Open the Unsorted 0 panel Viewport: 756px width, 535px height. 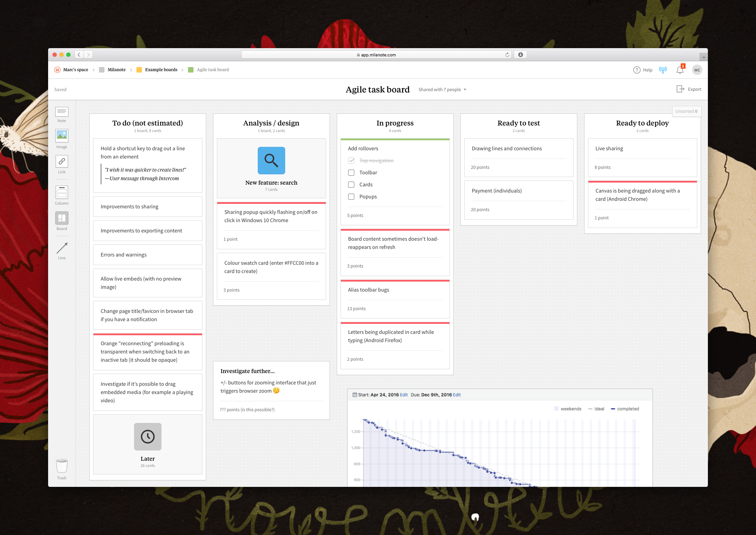pyautogui.click(x=686, y=111)
